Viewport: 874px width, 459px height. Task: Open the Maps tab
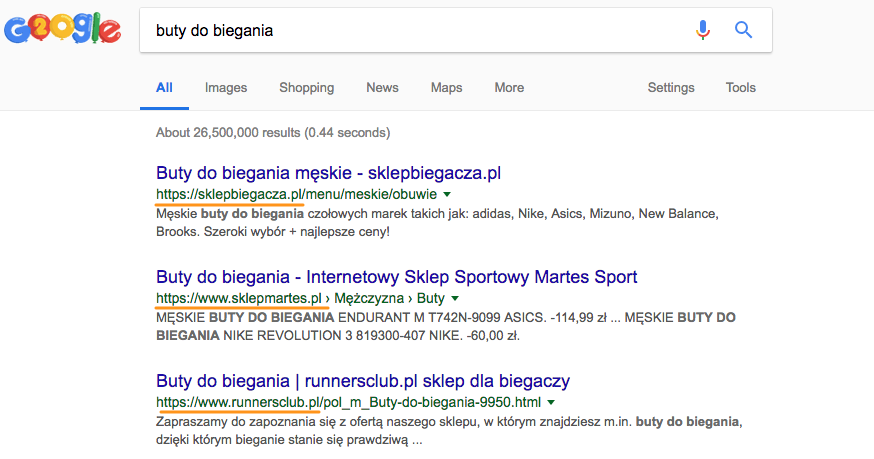pyautogui.click(x=446, y=88)
